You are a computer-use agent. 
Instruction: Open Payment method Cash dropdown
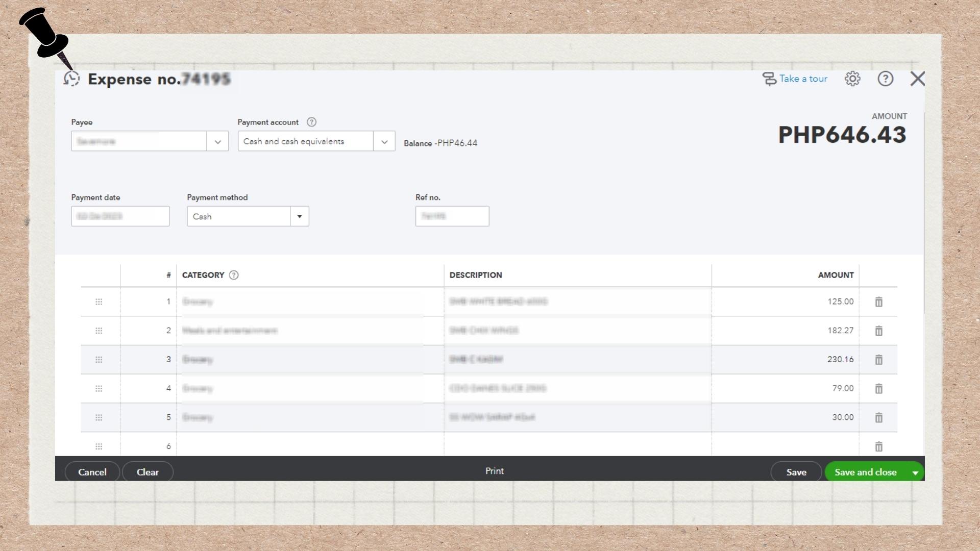300,216
